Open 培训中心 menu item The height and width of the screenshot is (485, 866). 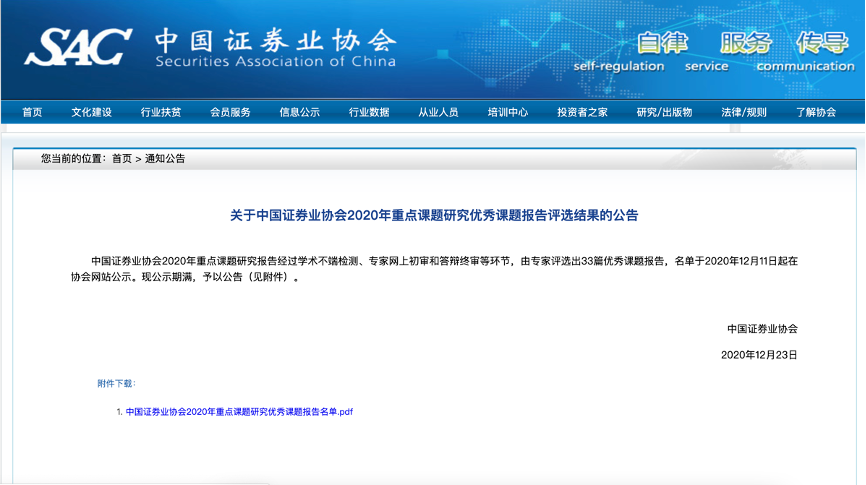(508, 112)
